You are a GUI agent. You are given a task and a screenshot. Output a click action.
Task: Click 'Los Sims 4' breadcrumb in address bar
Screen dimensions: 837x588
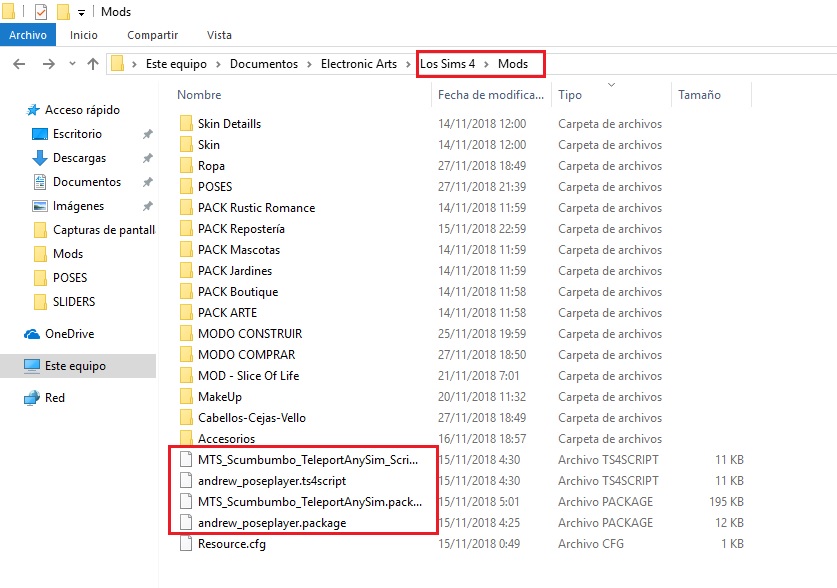(447, 64)
